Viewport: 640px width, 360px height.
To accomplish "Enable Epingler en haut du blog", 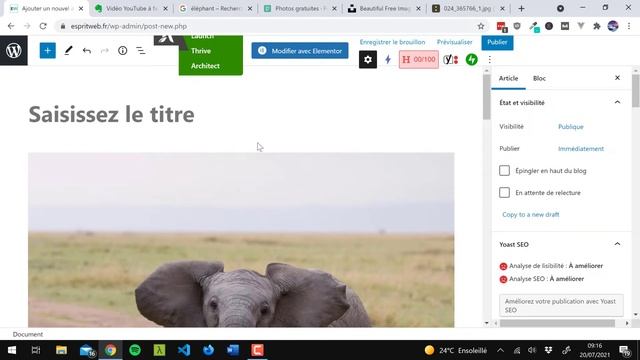I will (x=504, y=171).
